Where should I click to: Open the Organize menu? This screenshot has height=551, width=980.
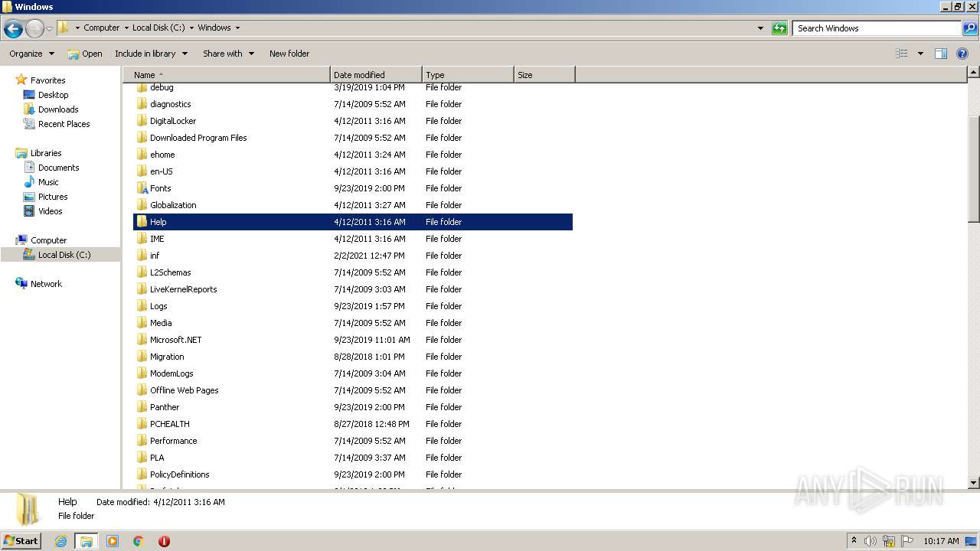32,54
